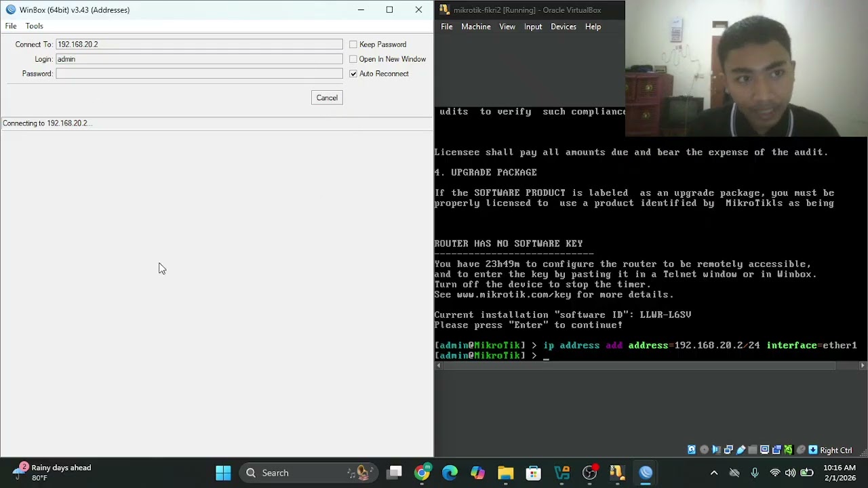Open Task View from the taskbar

pos(395,472)
